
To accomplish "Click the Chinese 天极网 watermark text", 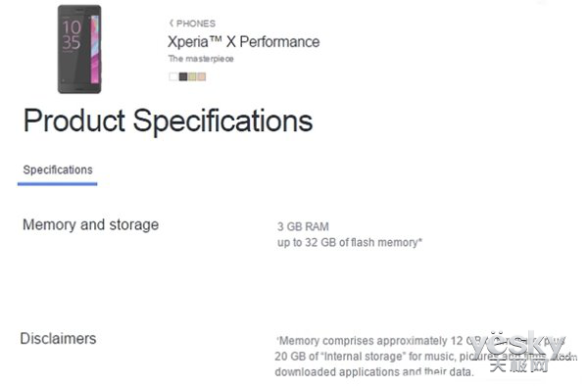I will point(519,365).
